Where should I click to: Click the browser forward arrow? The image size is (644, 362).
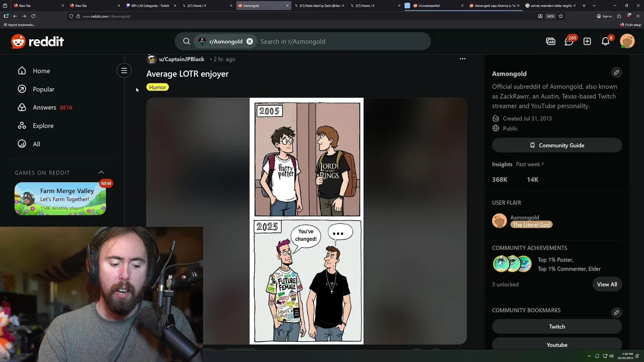[x=24, y=16]
